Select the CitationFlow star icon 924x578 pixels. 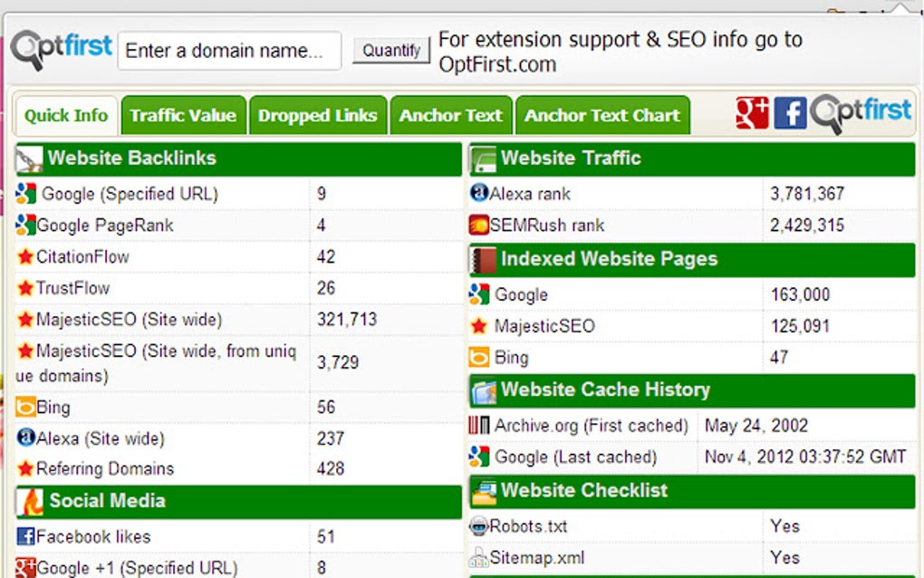tap(24, 257)
